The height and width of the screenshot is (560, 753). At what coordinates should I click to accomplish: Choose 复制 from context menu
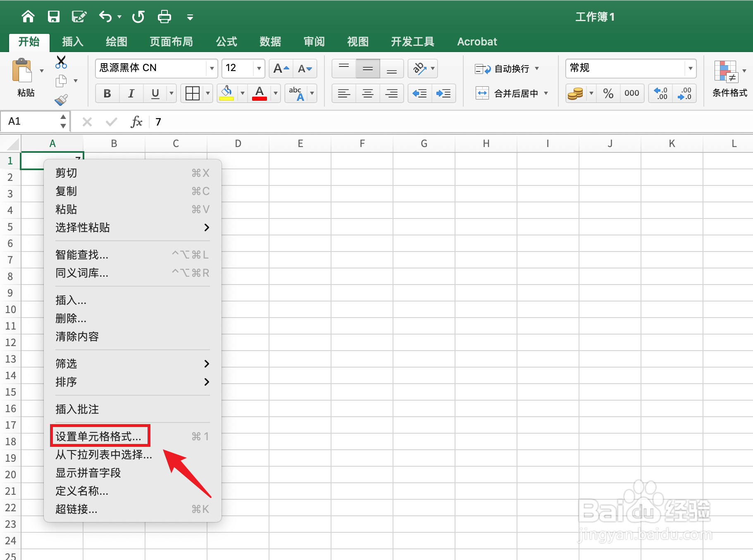click(x=132, y=191)
